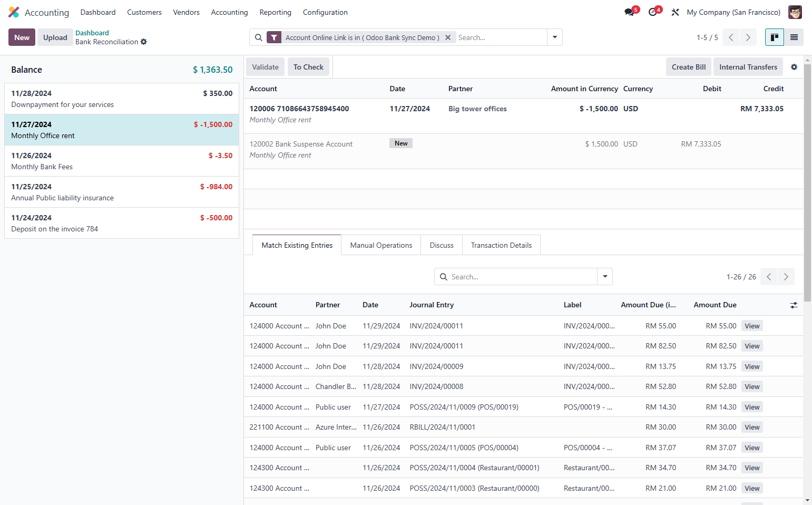Go to previous page of matching entries
The image size is (812, 505).
pyautogui.click(x=769, y=277)
